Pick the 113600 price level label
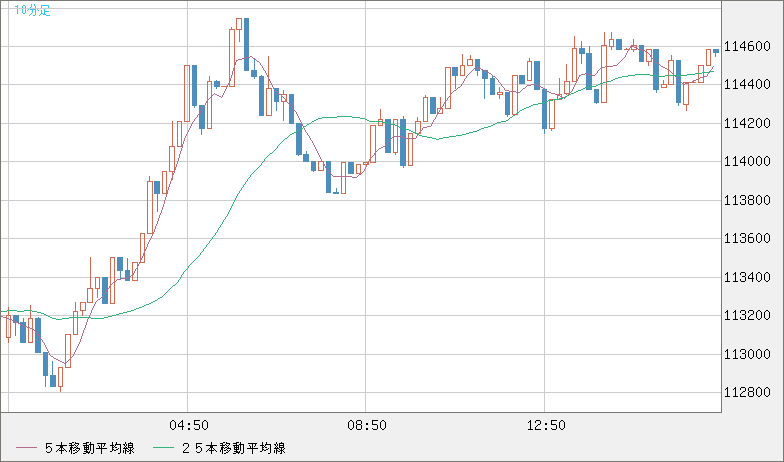 [x=748, y=239]
